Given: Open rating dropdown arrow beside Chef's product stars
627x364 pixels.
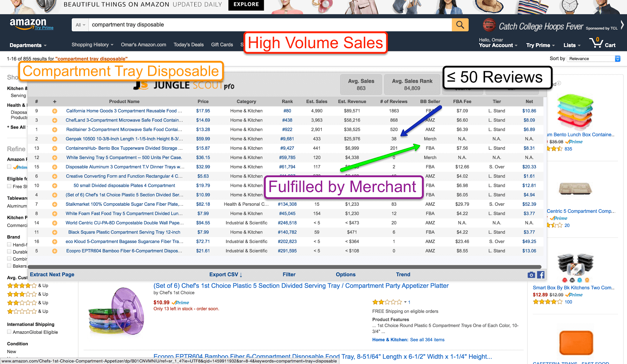Looking at the screenshot, I should click(405, 302).
